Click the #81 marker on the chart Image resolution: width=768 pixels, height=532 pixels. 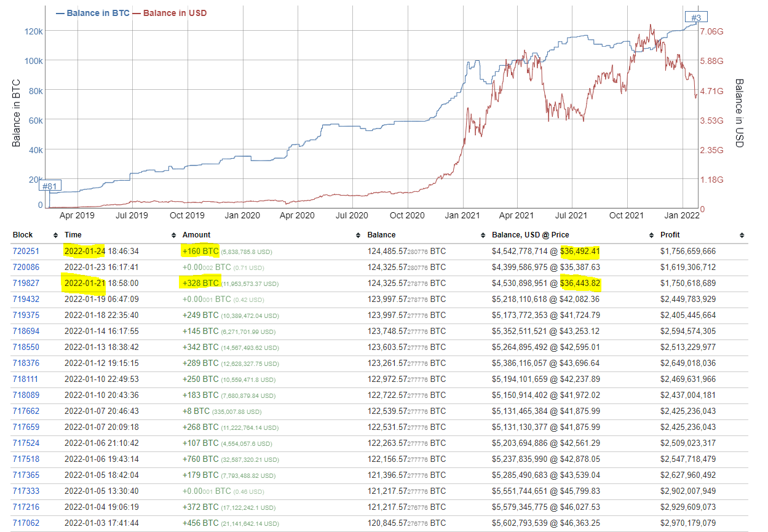[50, 186]
